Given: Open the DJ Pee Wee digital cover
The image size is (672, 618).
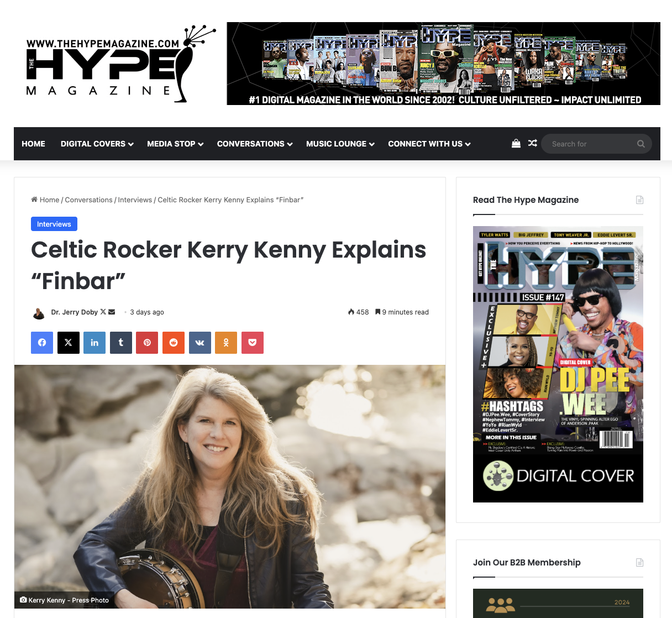Looking at the screenshot, I should click(x=558, y=364).
